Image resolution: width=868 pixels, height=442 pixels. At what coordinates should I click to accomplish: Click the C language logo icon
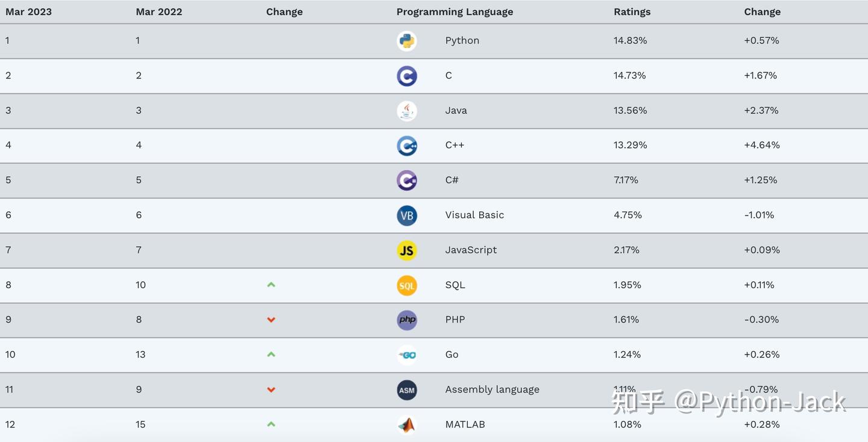click(x=407, y=76)
